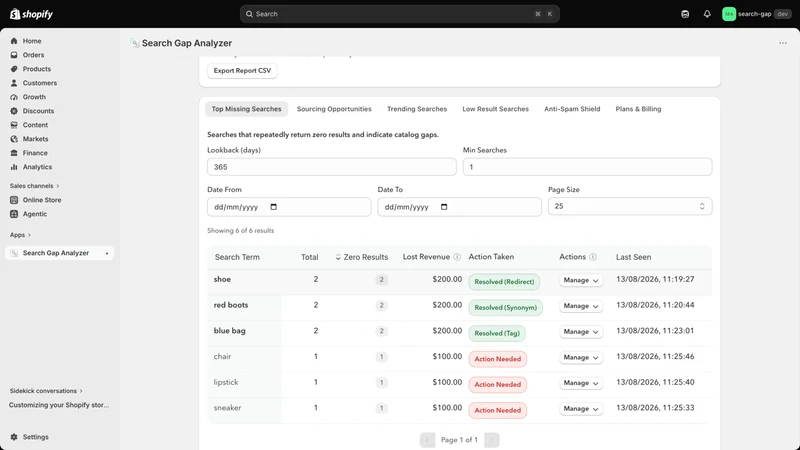Viewport: 800px width, 450px height.
Task: Click the Content icon in sidebar
Action: (x=14, y=125)
